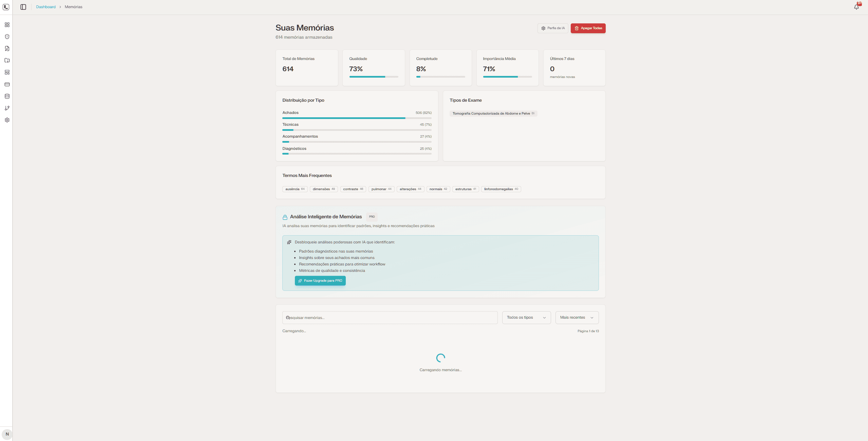
Task: Open Perfis de IA settings
Action: [x=553, y=28]
